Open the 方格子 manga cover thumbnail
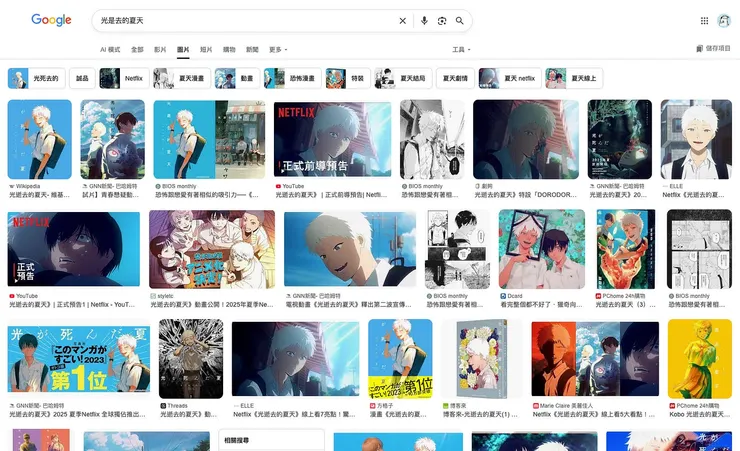 coord(400,359)
